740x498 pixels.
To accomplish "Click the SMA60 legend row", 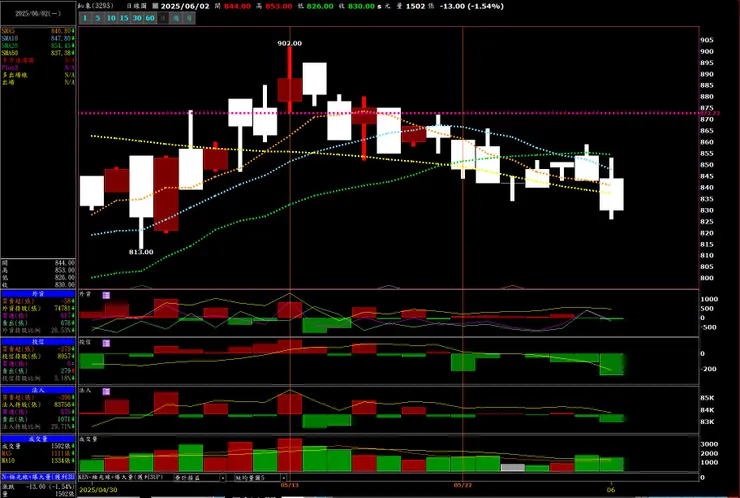I will 38,53.
